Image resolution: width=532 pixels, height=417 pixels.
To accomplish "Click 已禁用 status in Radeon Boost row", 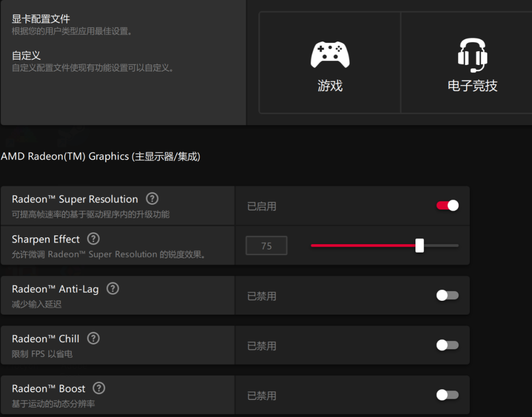I will pos(262,396).
